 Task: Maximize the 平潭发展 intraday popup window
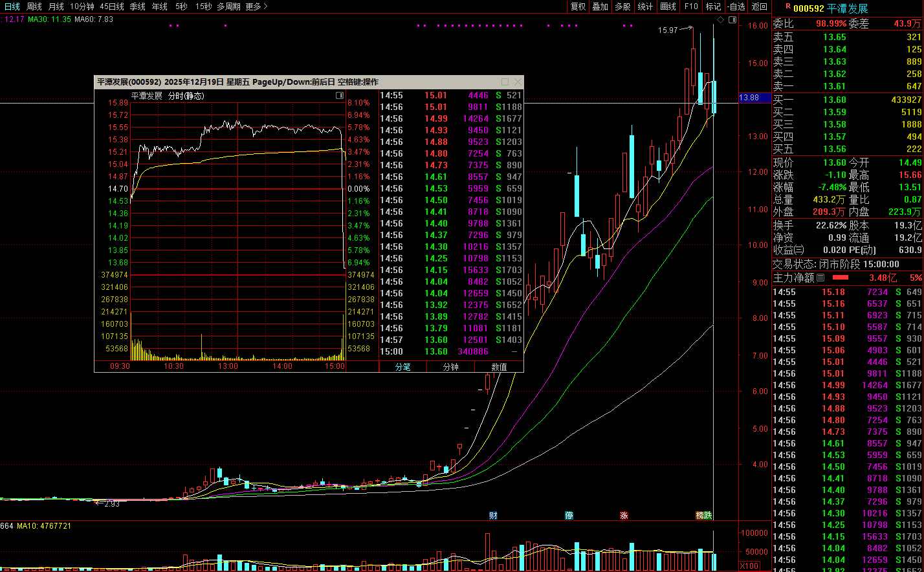pos(505,82)
